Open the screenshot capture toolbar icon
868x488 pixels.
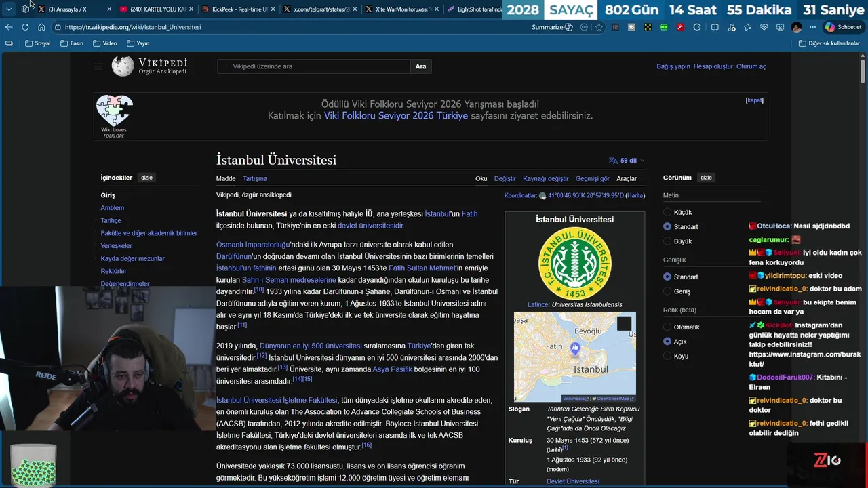[x=780, y=27]
